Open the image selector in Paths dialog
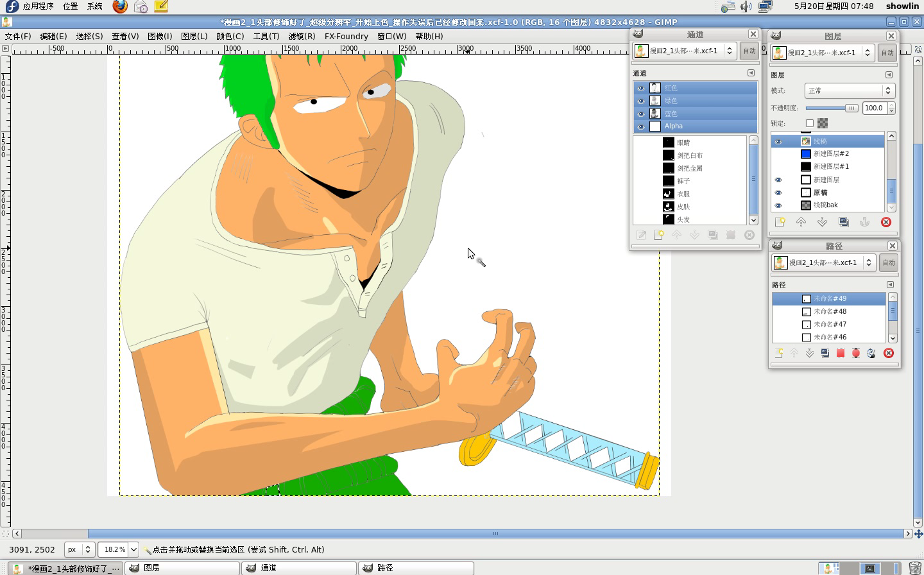 tap(823, 262)
